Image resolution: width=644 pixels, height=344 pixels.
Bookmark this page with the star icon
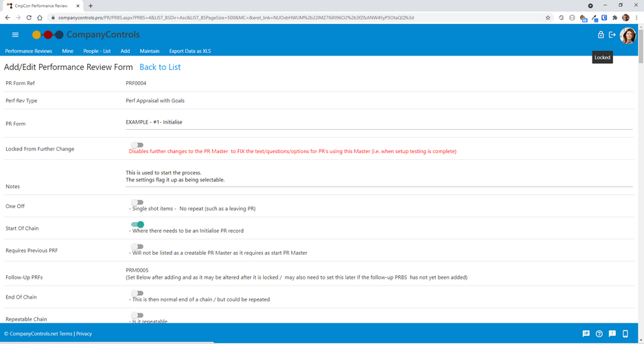point(548,18)
